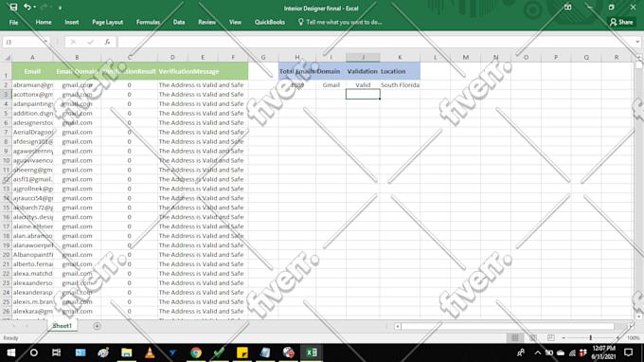Click the zoom in plus button
This screenshot has height=362, width=644.
(x=617, y=337)
